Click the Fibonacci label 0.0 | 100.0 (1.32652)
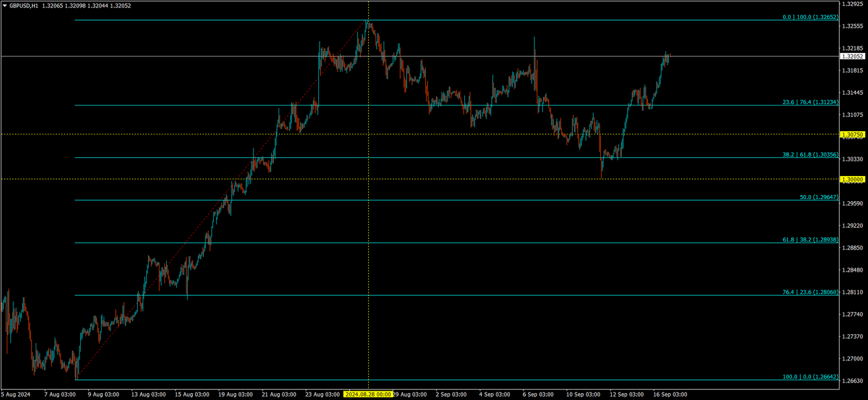The image size is (868, 400). click(810, 17)
